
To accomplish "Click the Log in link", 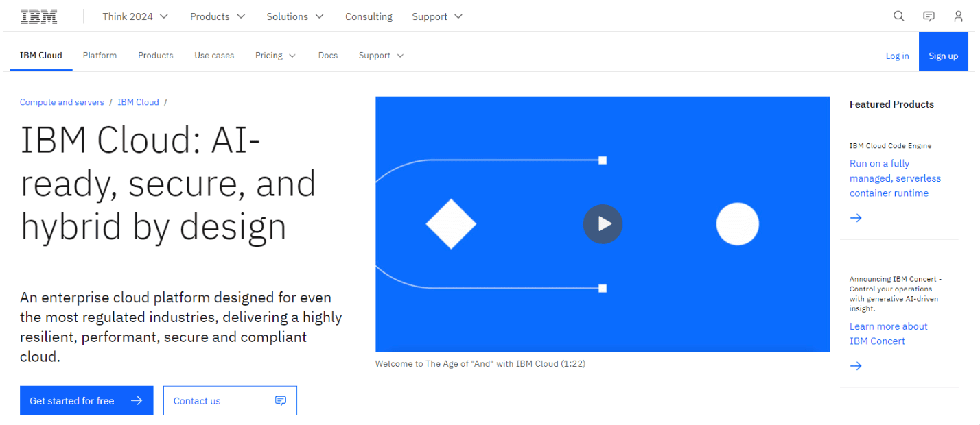I will point(897,56).
